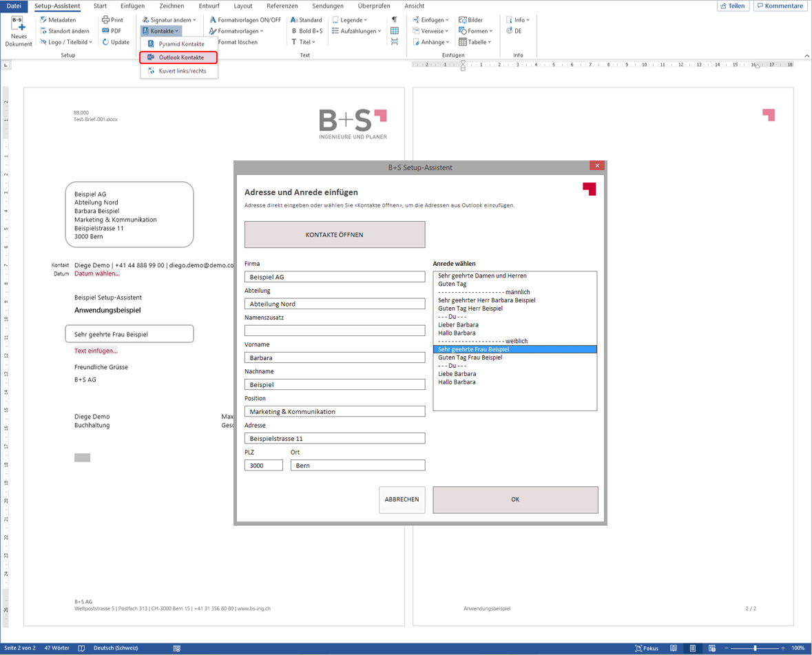Viewport: 812px width, 655px height.
Task: Toggle paragraph marks with the pilcrow button
Action: pyautogui.click(x=395, y=20)
